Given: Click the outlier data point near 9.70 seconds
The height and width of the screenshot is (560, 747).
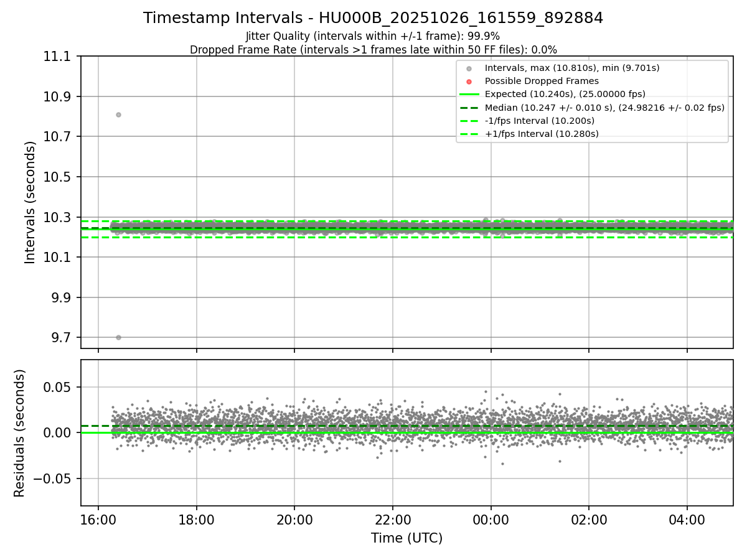Looking at the screenshot, I should (118, 337).
